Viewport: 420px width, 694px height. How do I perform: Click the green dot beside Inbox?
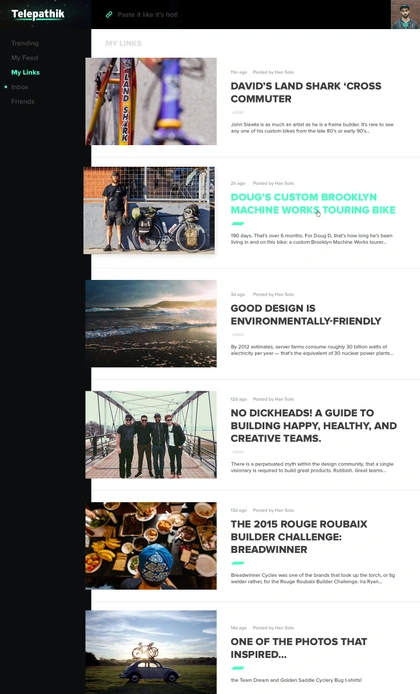[6, 87]
